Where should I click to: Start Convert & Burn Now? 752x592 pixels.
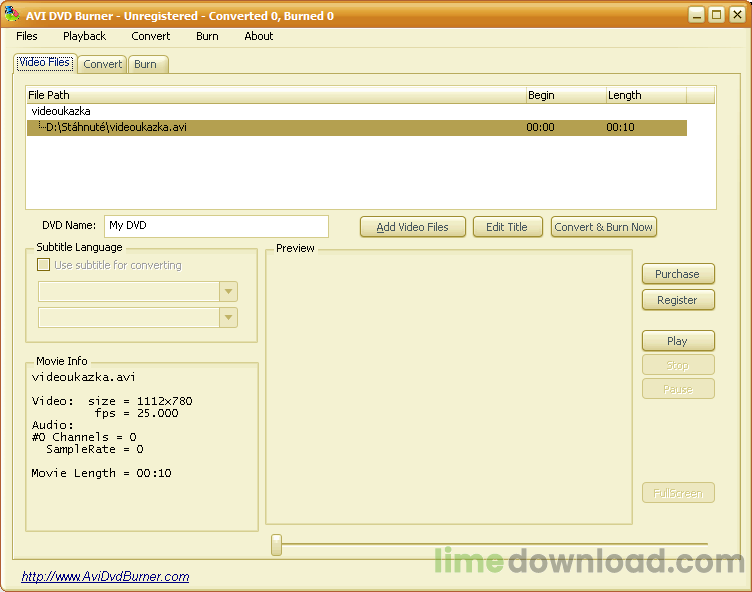click(x=603, y=227)
